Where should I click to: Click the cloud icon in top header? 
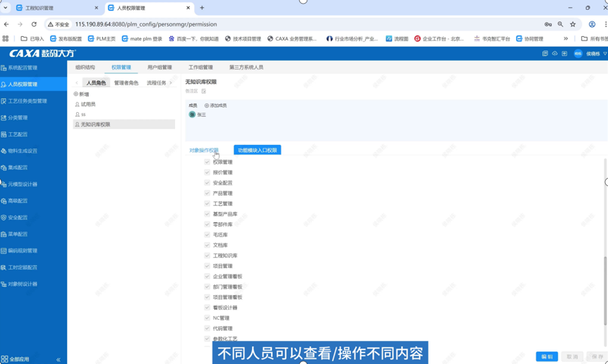tap(555, 54)
